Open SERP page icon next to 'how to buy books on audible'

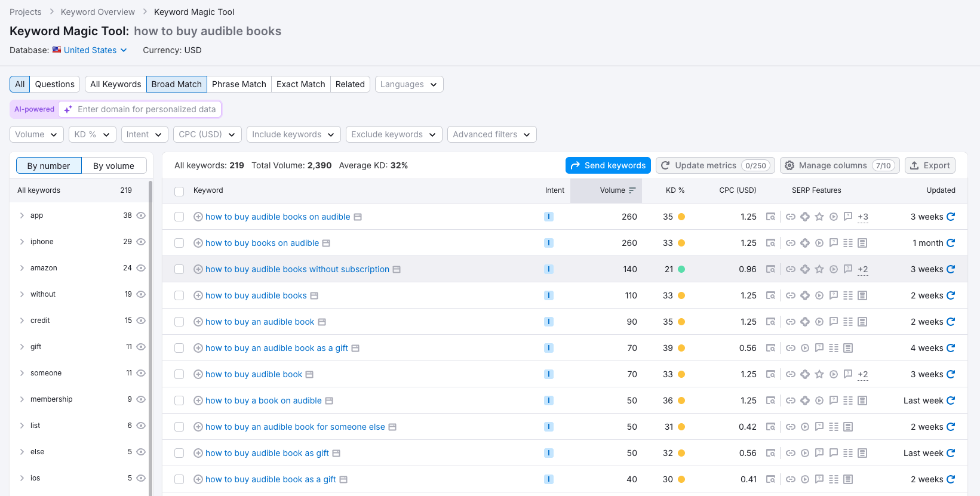tap(326, 243)
